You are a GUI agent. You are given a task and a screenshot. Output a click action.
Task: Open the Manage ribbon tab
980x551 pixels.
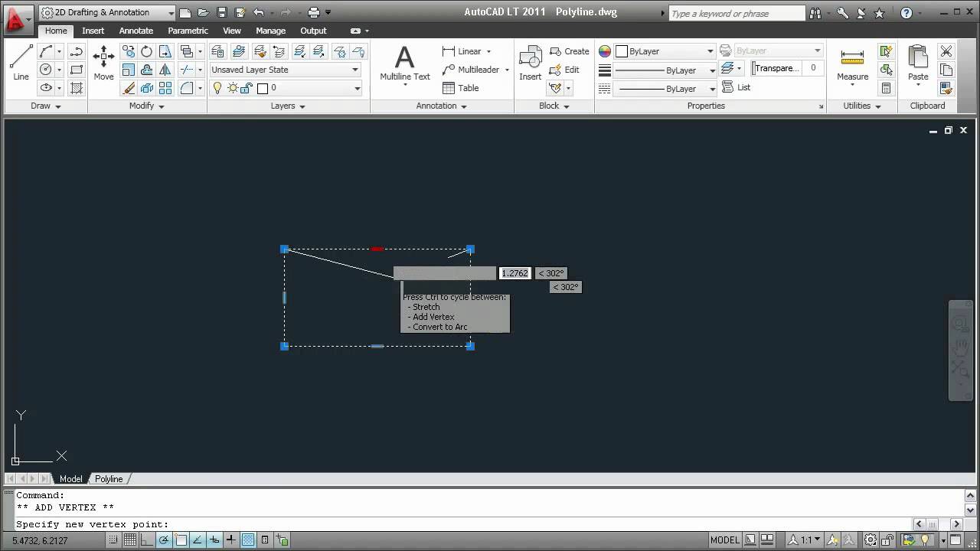270,31
